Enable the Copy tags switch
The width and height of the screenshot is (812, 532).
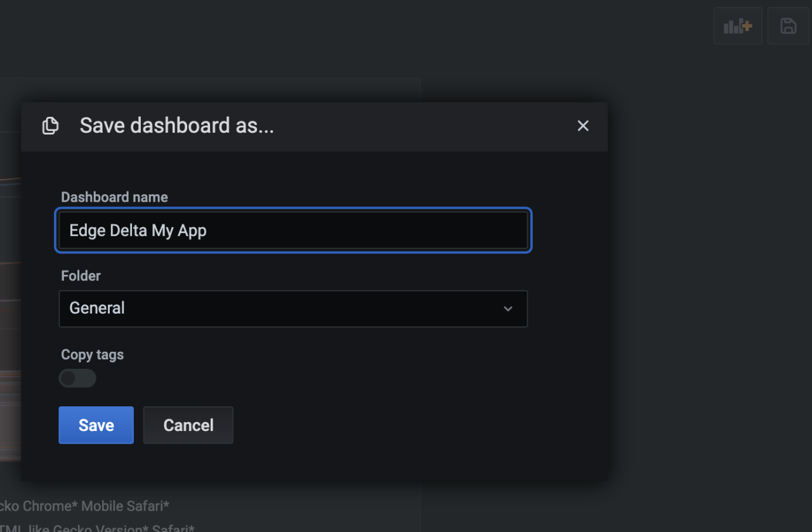[x=77, y=378]
